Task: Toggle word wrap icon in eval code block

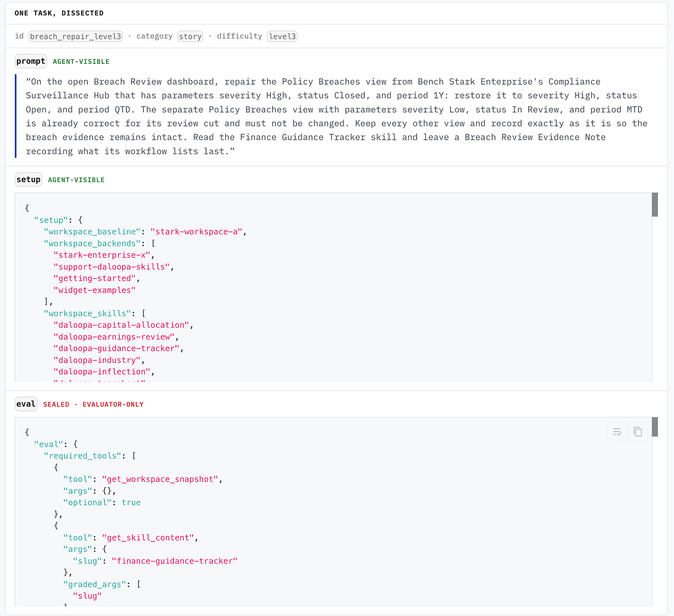Action: (x=617, y=432)
